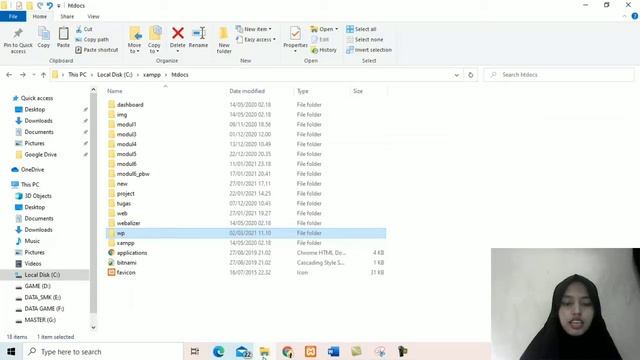Select the favicon icon file
The width and height of the screenshot is (640, 360).
pyautogui.click(x=126, y=272)
